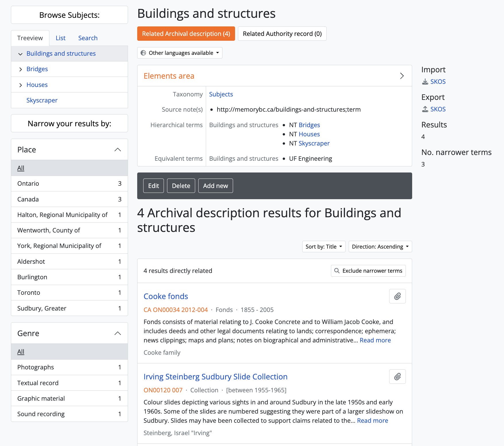Collapse the Elements area chevron

point(402,76)
